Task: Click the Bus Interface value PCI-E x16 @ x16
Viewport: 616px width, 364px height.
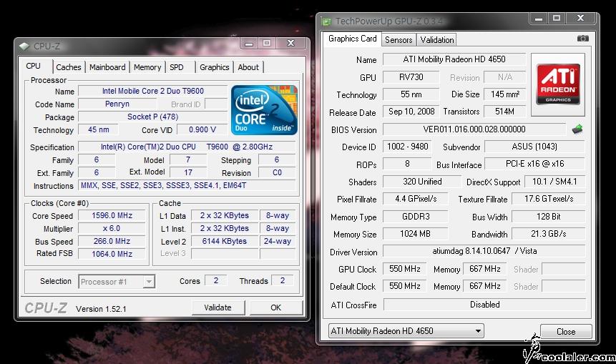Action: tap(534, 164)
